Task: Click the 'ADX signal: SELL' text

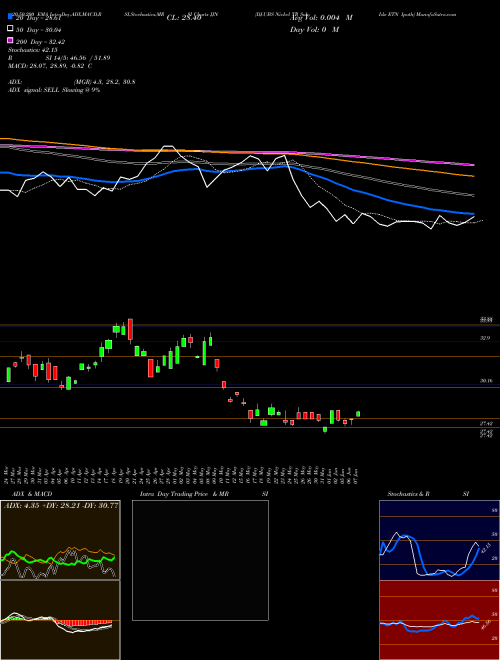Action: click(x=54, y=90)
